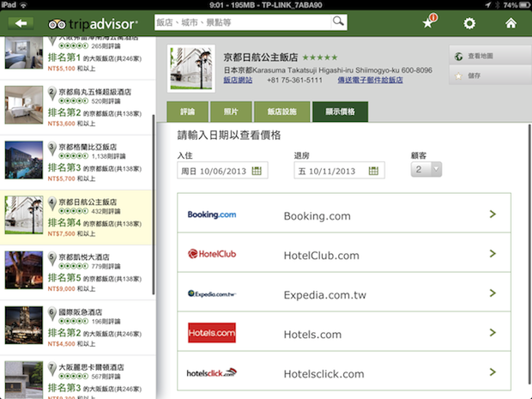Image resolution: width=532 pixels, height=399 pixels.
Task: Go to home icon
Action: coord(511,23)
